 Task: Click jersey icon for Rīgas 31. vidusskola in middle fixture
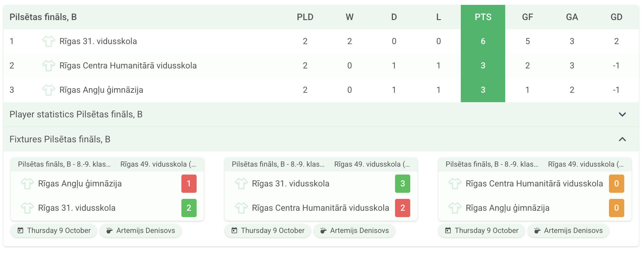coord(241,184)
